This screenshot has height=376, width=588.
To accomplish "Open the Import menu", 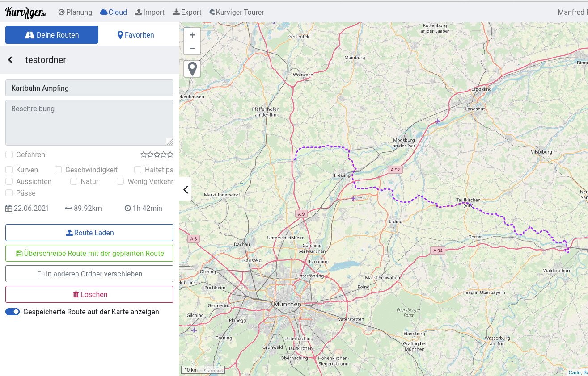I will pos(150,13).
